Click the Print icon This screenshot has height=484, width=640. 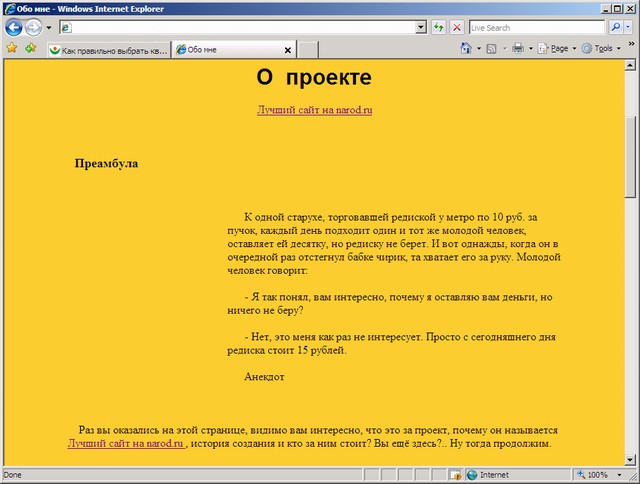point(518,48)
